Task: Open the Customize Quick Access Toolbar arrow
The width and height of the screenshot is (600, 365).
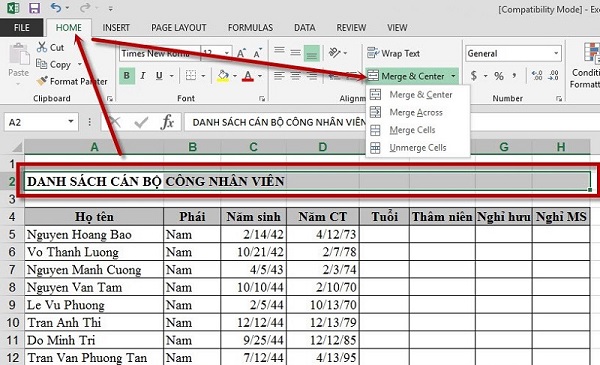Action: tap(110, 8)
